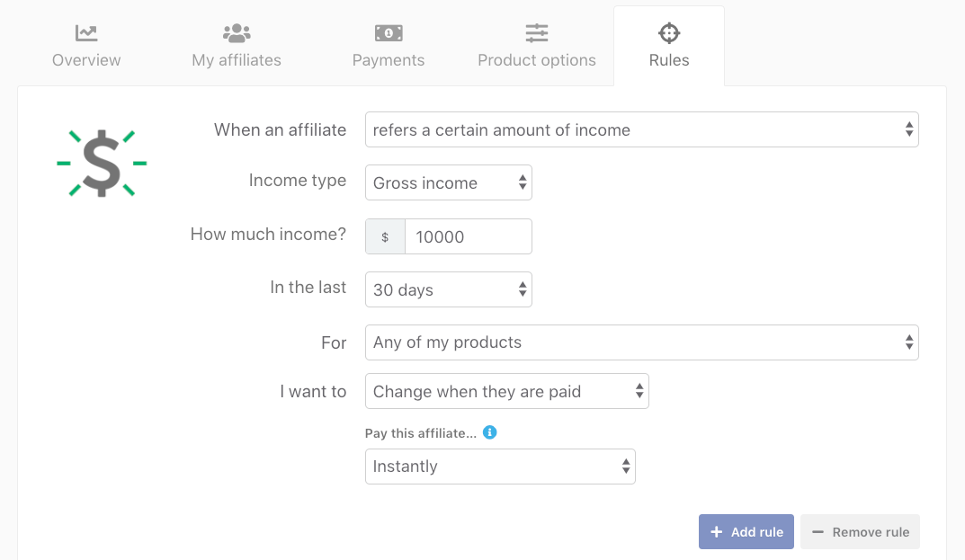This screenshot has height=560, width=965.
Task: Click the Overview chart icon
Action: point(86,33)
